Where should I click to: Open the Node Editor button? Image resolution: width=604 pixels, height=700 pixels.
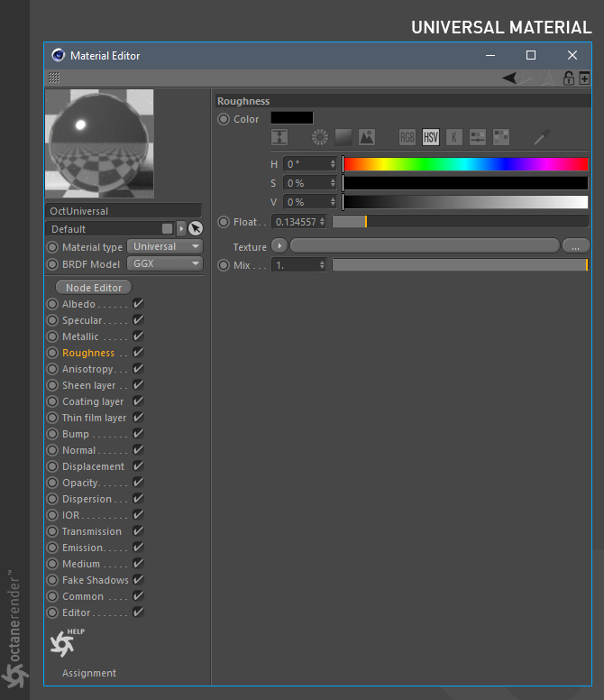(94, 288)
